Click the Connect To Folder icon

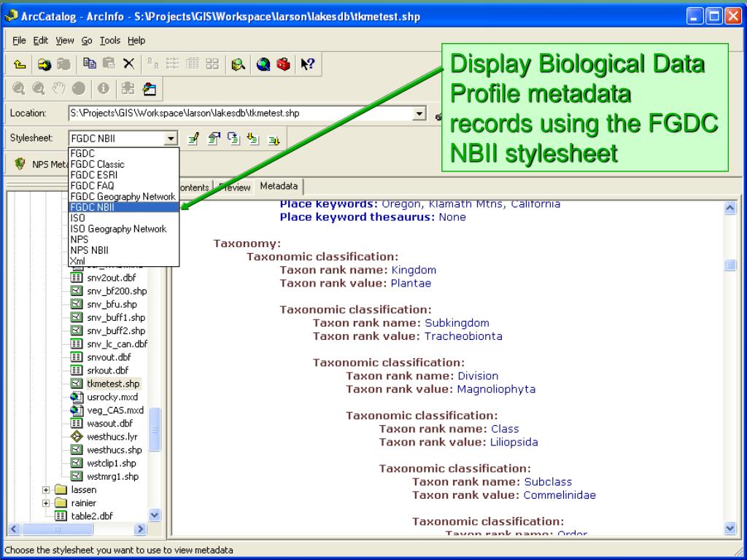tap(44, 64)
